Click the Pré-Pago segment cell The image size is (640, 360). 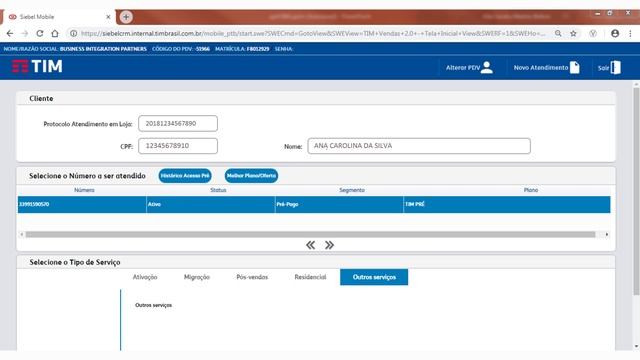click(339, 204)
